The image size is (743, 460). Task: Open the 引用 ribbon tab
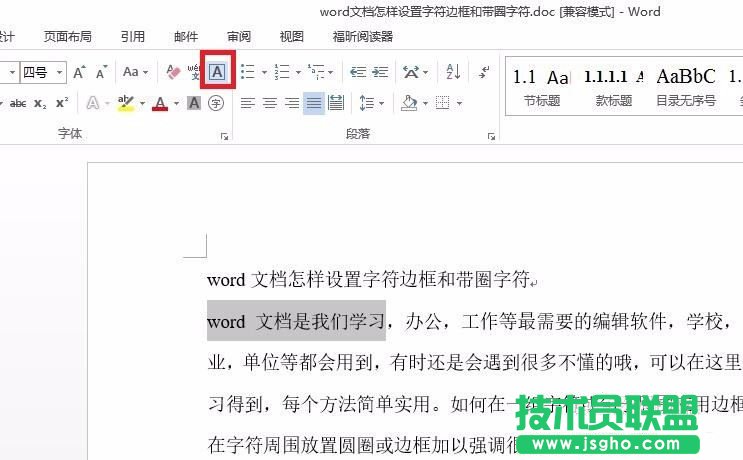[133, 36]
